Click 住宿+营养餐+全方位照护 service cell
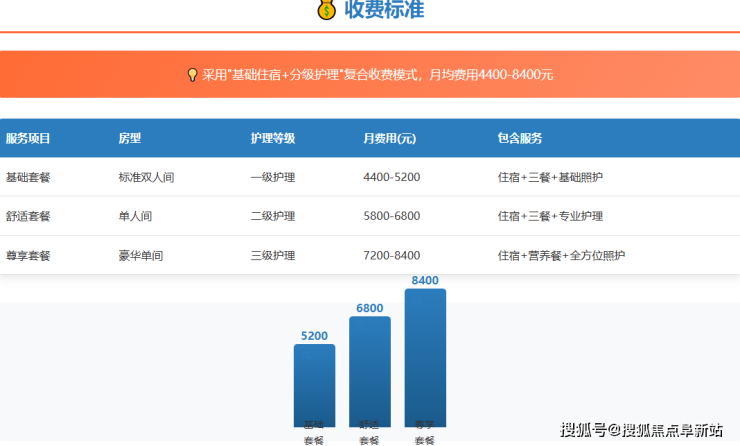740x446 pixels. 561,256
